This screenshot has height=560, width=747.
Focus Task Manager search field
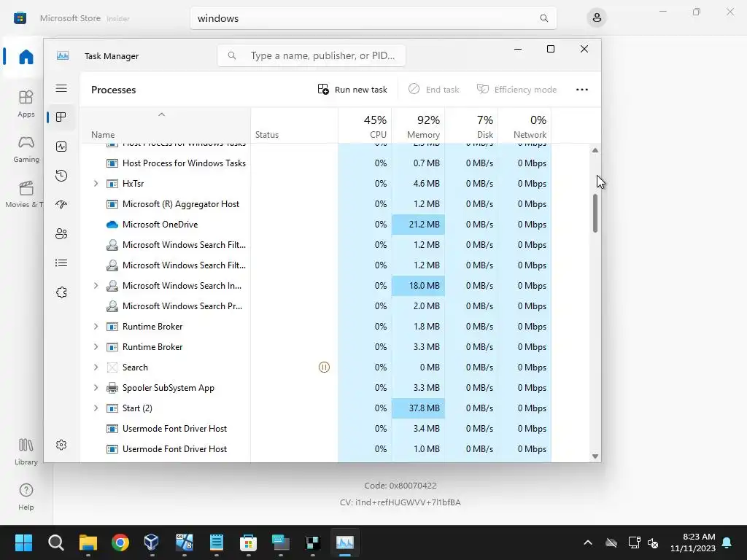[x=311, y=55]
